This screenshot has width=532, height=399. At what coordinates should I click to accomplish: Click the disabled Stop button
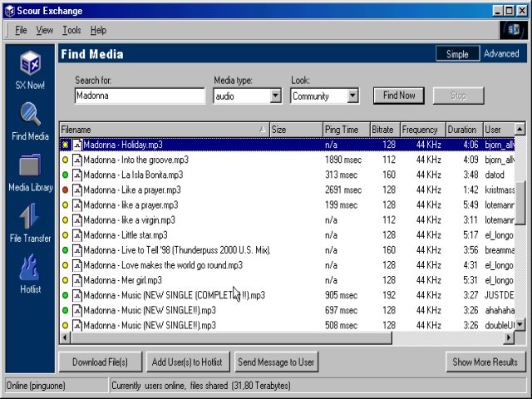click(458, 96)
